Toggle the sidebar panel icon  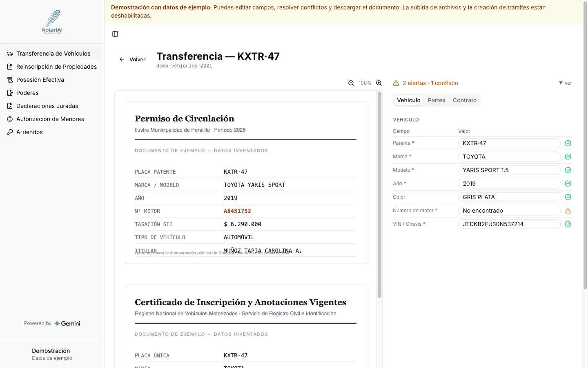coord(115,34)
